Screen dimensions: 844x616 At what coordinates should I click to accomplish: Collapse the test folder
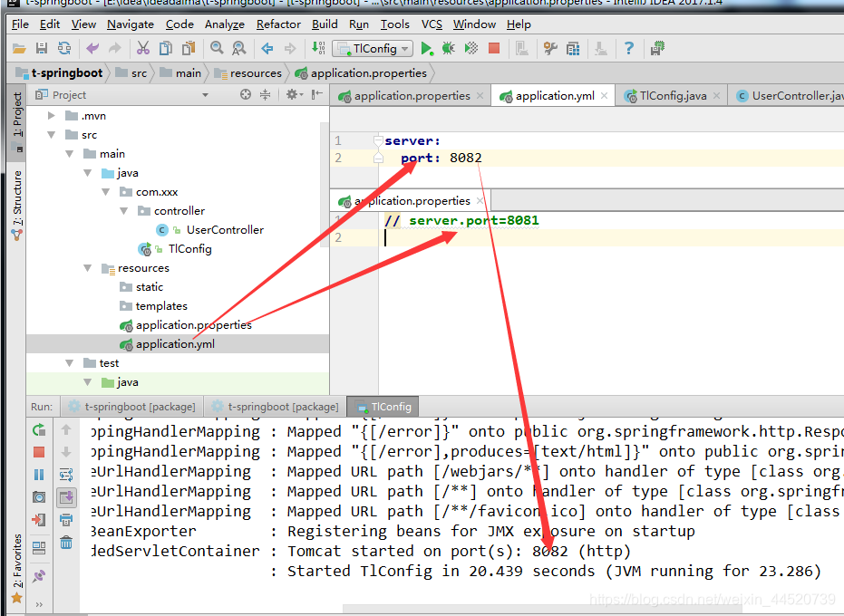click(x=70, y=363)
